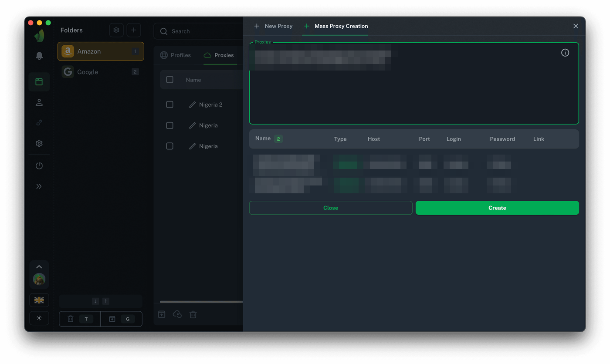The image size is (610, 364).
Task: Open folder settings gear next to Folders
Action: [116, 30]
